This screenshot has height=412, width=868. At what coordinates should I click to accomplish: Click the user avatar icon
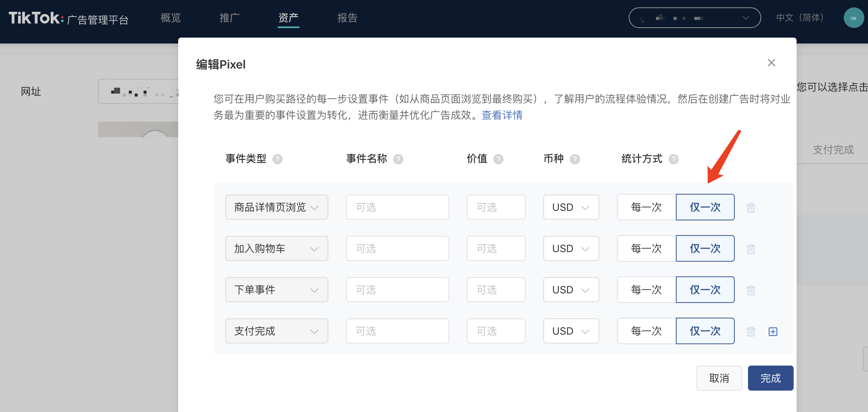pos(854,18)
